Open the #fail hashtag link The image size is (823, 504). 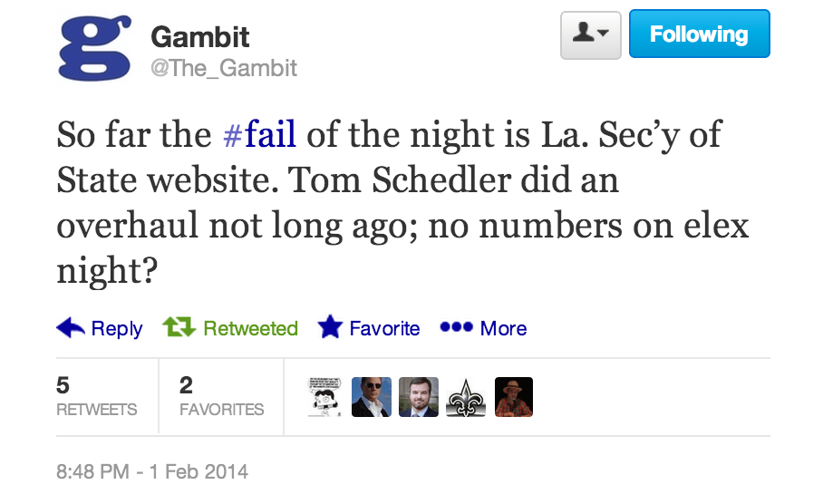260,134
